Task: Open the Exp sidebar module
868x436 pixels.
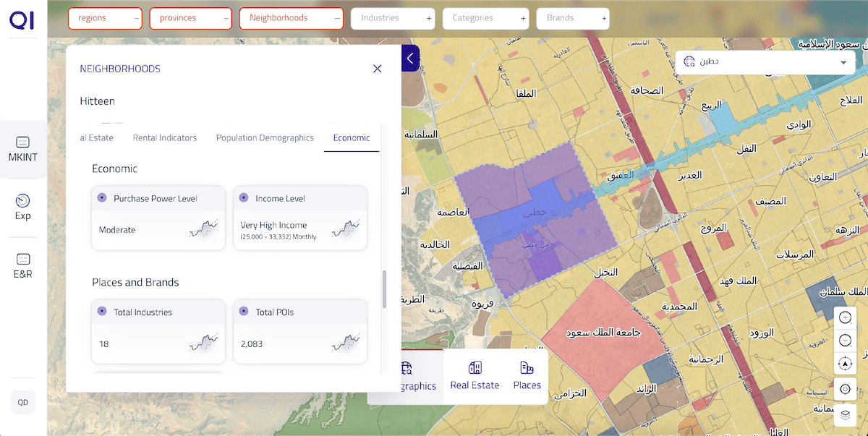Action: [x=22, y=206]
